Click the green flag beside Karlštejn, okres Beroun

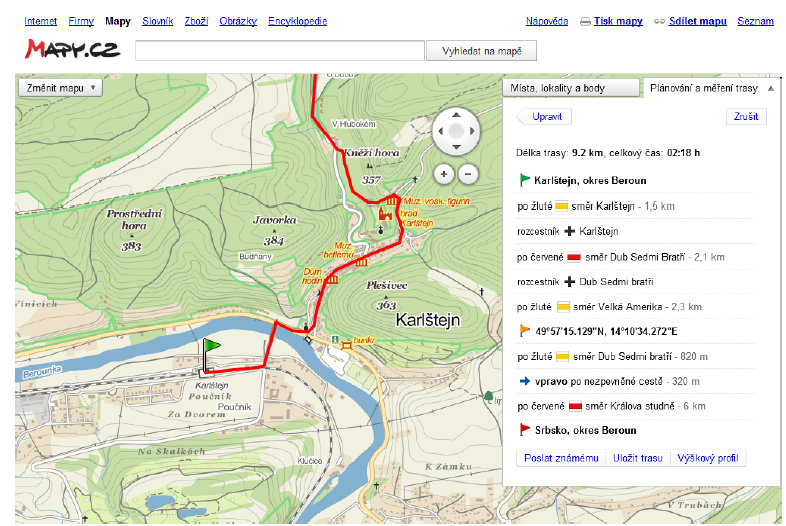tap(524, 180)
